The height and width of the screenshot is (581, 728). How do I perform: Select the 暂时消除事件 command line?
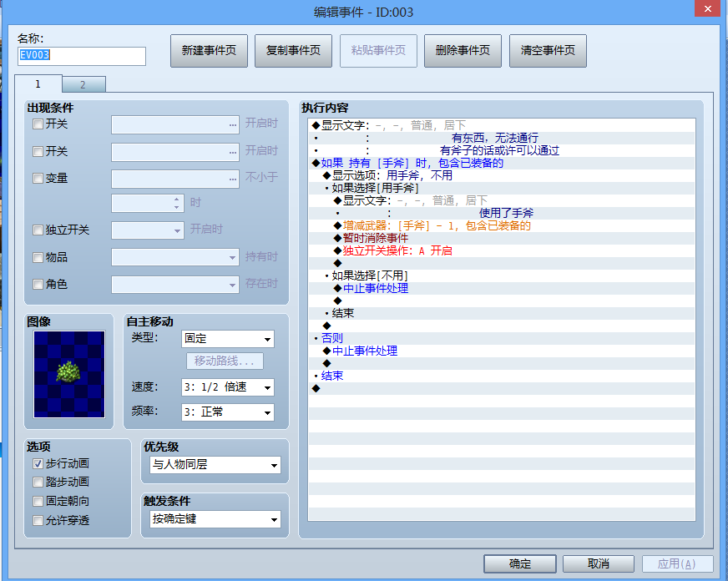375,238
